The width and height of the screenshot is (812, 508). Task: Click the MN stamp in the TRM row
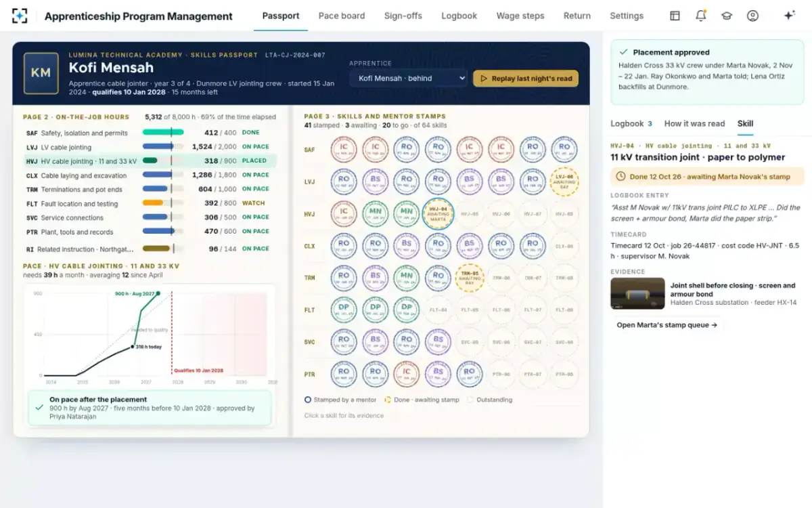407,278
